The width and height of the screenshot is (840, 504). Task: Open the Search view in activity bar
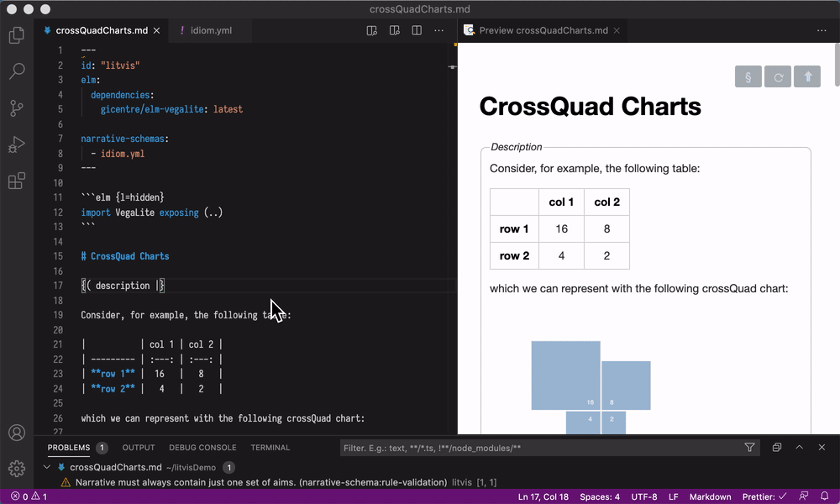coord(17,71)
